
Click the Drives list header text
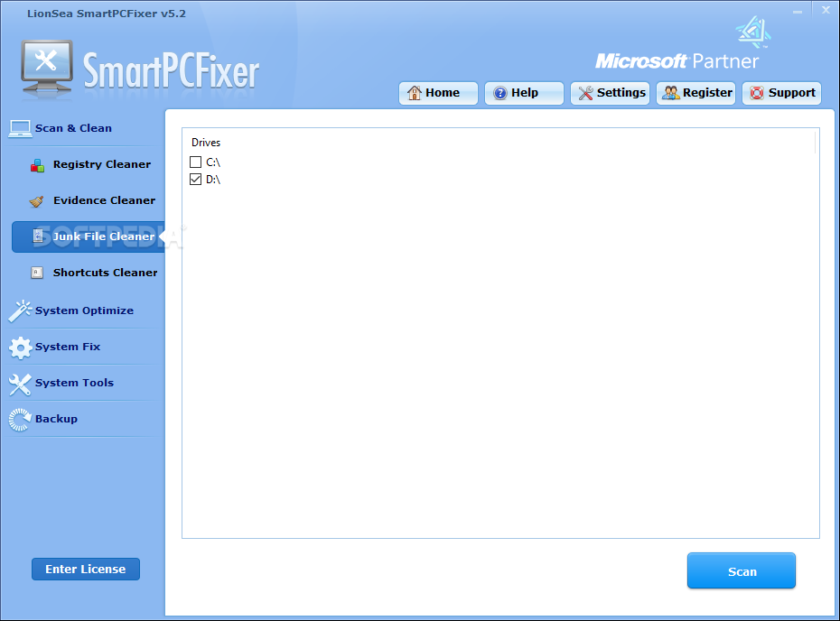coord(206,143)
